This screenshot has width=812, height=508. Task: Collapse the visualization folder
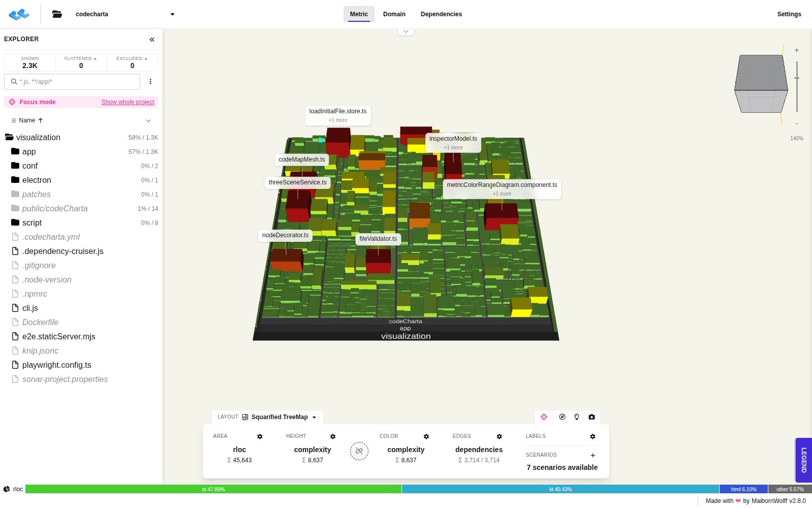coord(81,137)
